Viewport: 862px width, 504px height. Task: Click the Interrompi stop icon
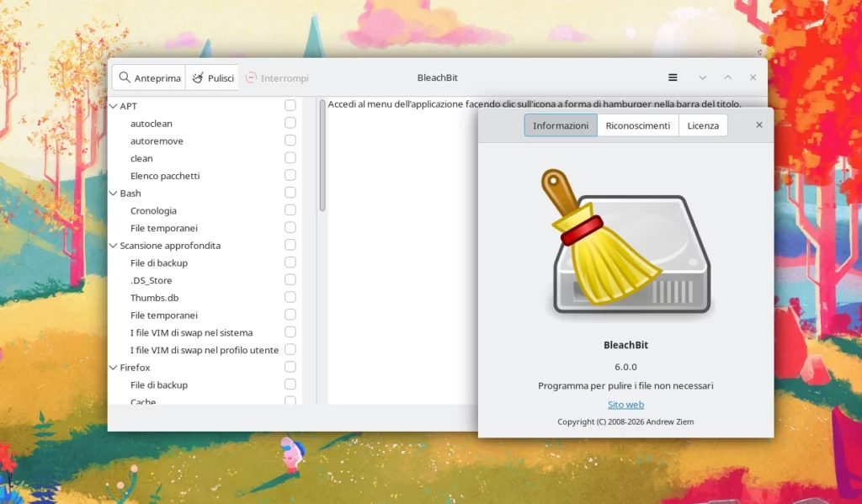click(251, 77)
